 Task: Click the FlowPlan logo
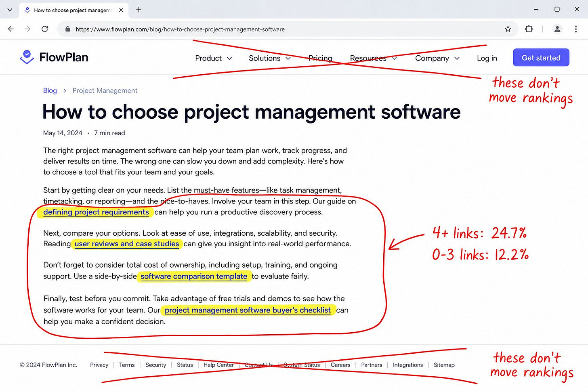[54, 57]
